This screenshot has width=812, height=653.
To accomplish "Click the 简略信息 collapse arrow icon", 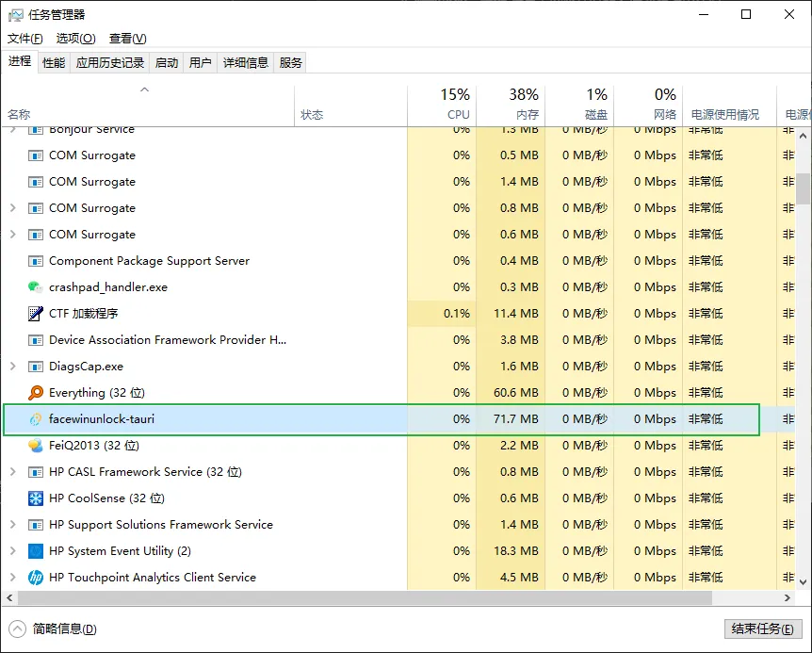I will click(17, 629).
